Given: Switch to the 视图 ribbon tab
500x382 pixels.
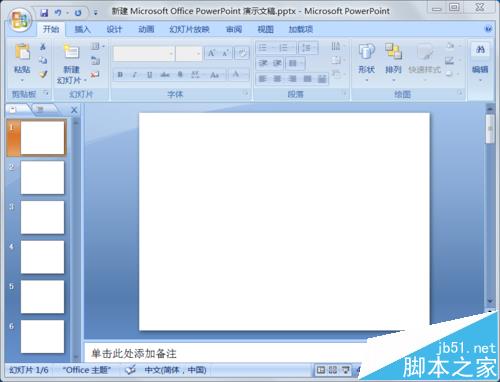Looking at the screenshot, I should coord(266,29).
